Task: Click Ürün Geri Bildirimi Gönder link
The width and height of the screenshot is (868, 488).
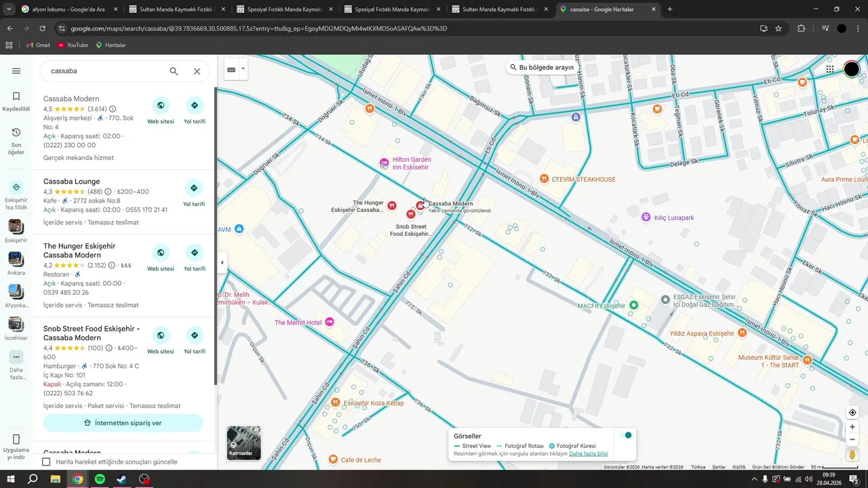Action: pyautogui.click(x=778, y=467)
